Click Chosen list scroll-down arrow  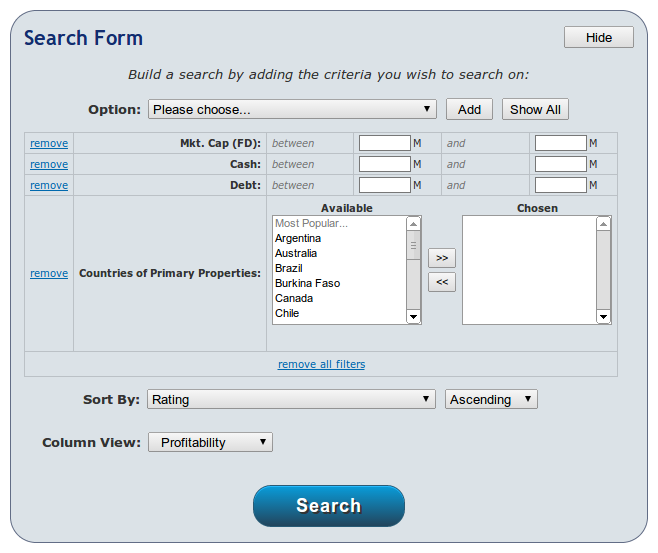[603, 316]
